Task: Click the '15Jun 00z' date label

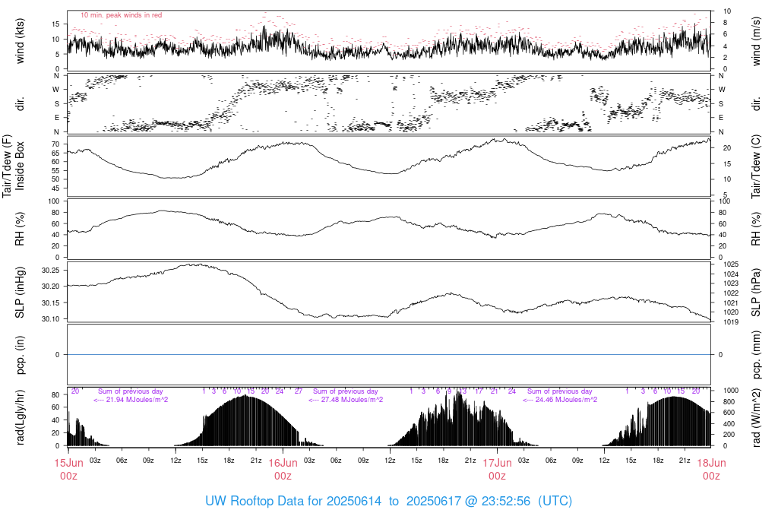Action: (68, 470)
